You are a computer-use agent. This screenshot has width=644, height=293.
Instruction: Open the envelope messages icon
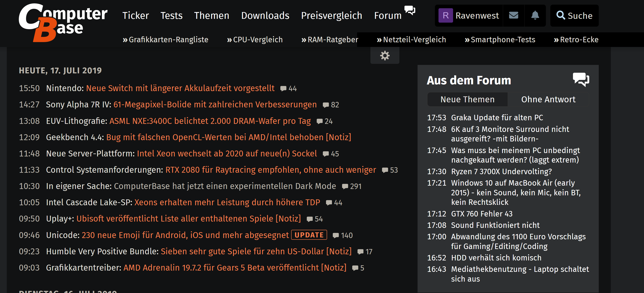[513, 15]
